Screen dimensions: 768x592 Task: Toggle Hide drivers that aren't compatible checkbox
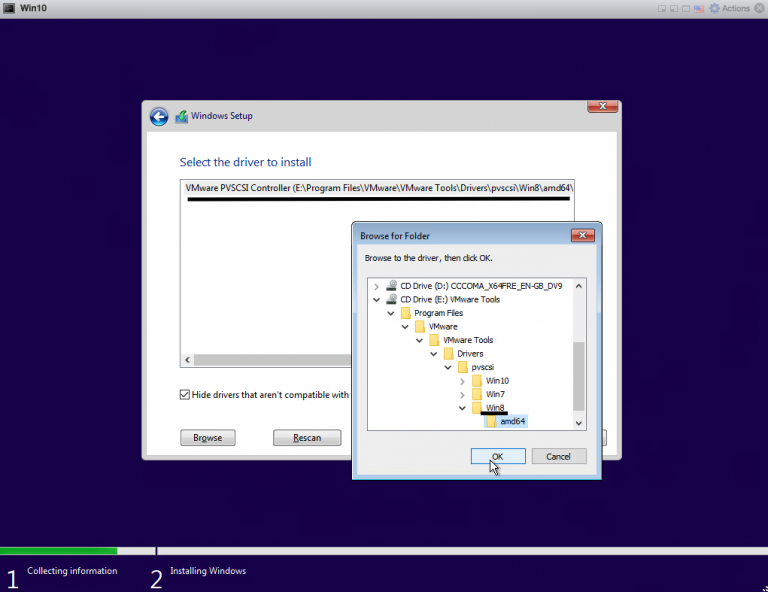185,395
